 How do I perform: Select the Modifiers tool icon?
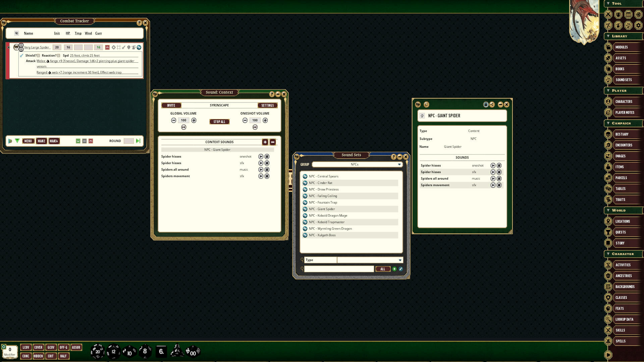608,25
